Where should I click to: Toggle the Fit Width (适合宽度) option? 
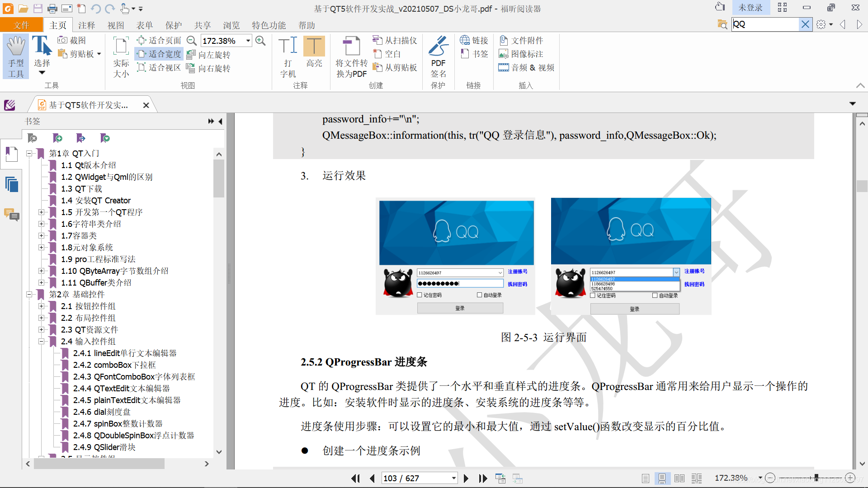click(x=159, y=54)
